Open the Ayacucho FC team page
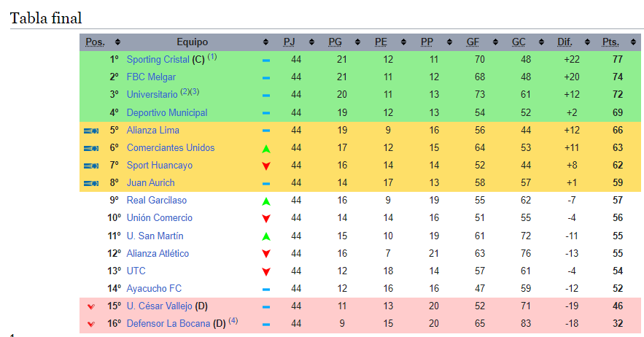 pos(154,289)
